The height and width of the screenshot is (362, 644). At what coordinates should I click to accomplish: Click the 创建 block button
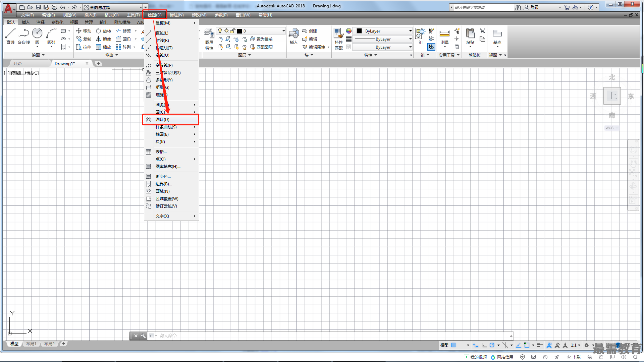(x=310, y=31)
